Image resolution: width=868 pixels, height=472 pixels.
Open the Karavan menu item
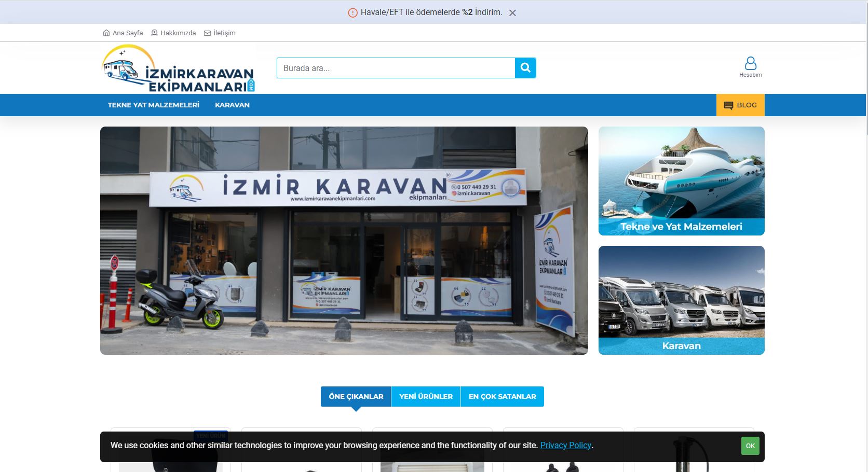coord(232,105)
